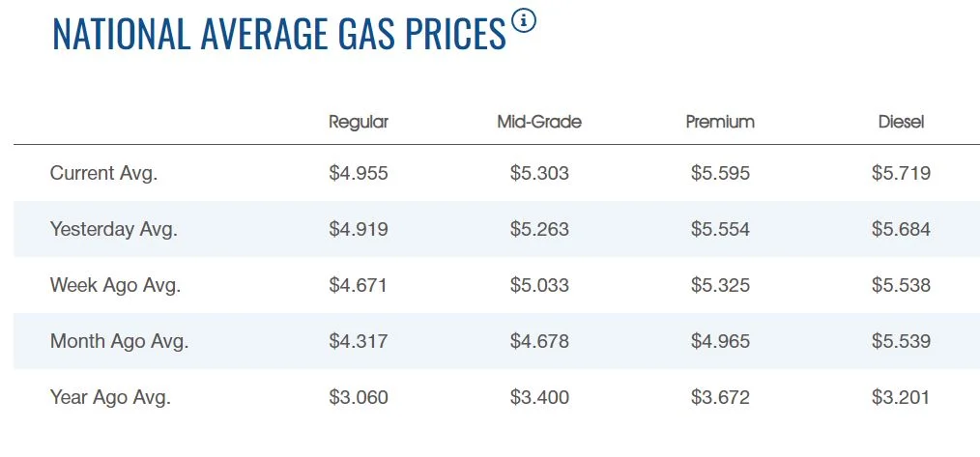Click the Year Ago Avg. row label
The width and height of the screenshot is (980, 457).
(110, 397)
